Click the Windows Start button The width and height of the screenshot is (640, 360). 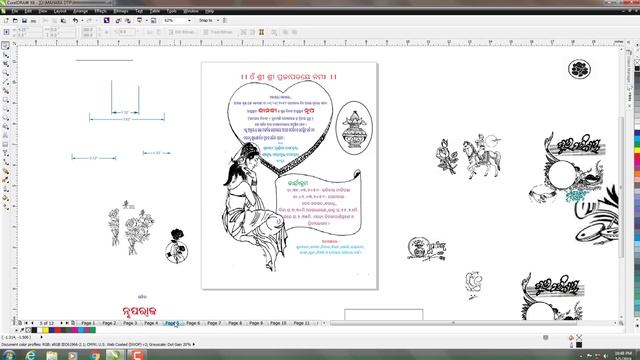point(9,355)
